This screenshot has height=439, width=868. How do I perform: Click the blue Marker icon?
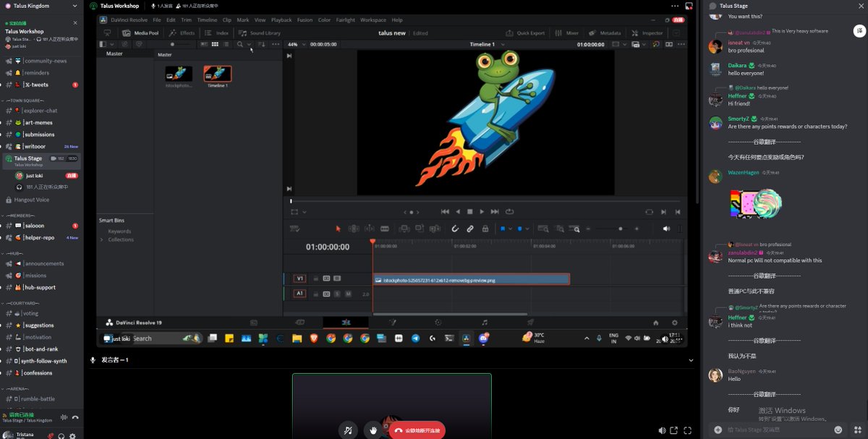[x=519, y=229]
